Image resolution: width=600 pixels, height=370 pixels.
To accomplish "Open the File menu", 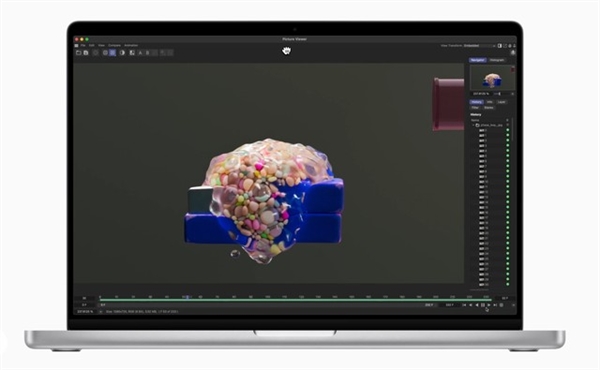I will 83,46.
